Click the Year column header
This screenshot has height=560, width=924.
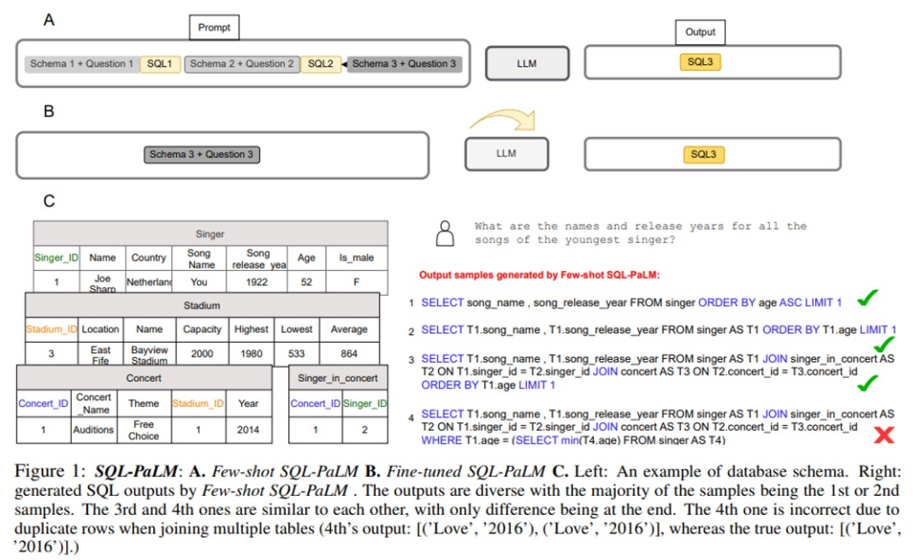(x=248, y=404)
